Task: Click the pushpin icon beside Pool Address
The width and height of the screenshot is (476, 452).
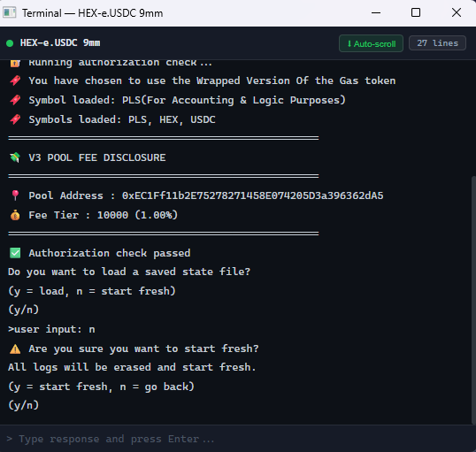Action: click(x=15, y=195)
